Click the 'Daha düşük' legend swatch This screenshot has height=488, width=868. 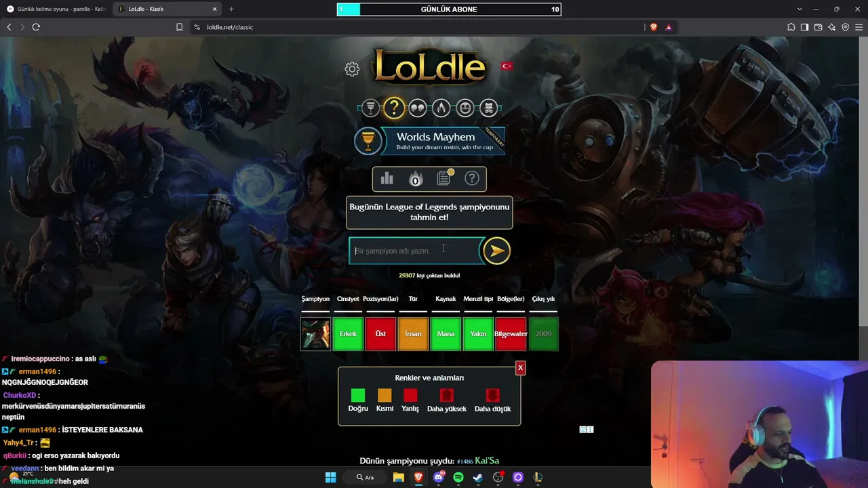click(x=492, y=395)
